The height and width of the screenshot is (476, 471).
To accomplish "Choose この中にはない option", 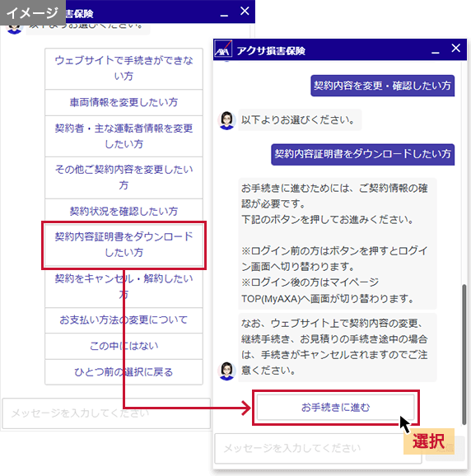I will coord(124,347).
